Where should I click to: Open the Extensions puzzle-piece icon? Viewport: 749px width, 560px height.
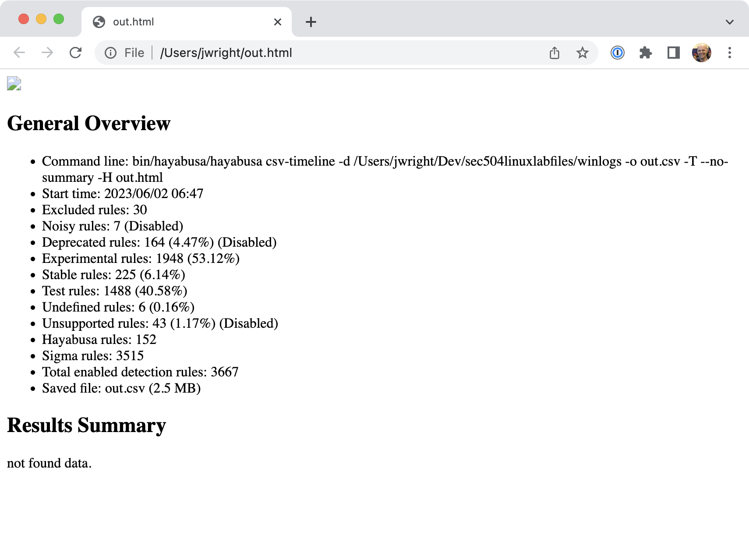tap(645, 53)
